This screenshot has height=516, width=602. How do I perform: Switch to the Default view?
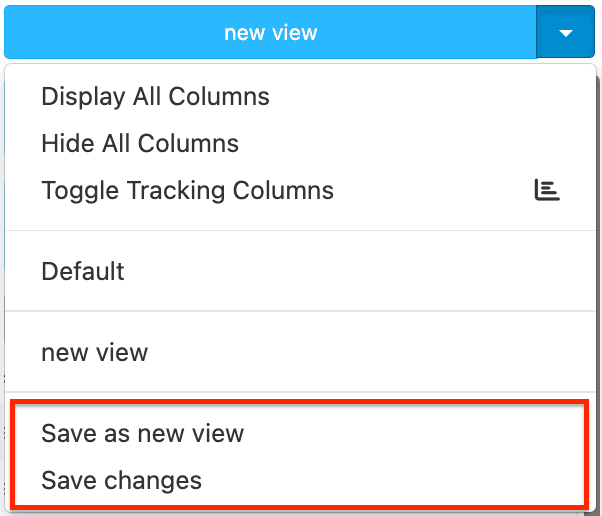click(83, 271)
